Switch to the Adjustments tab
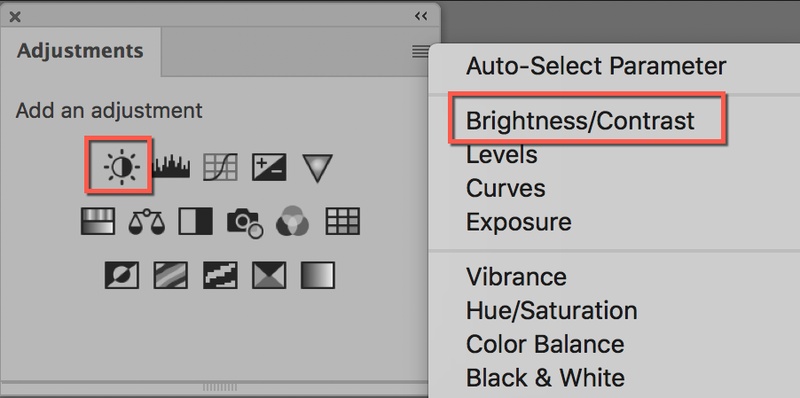 pyautogui.click(x=80, y=51)
